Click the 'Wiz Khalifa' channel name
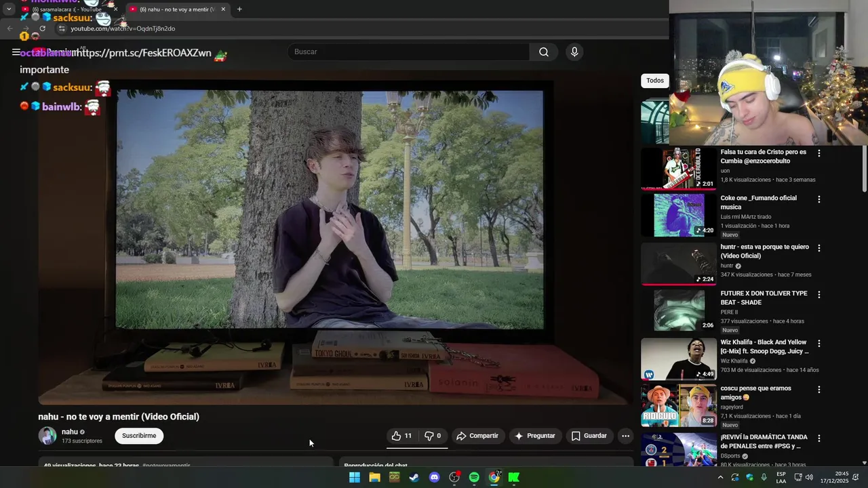Image resolution: width=868 pixels, height=488 pixels. point(734,361)
